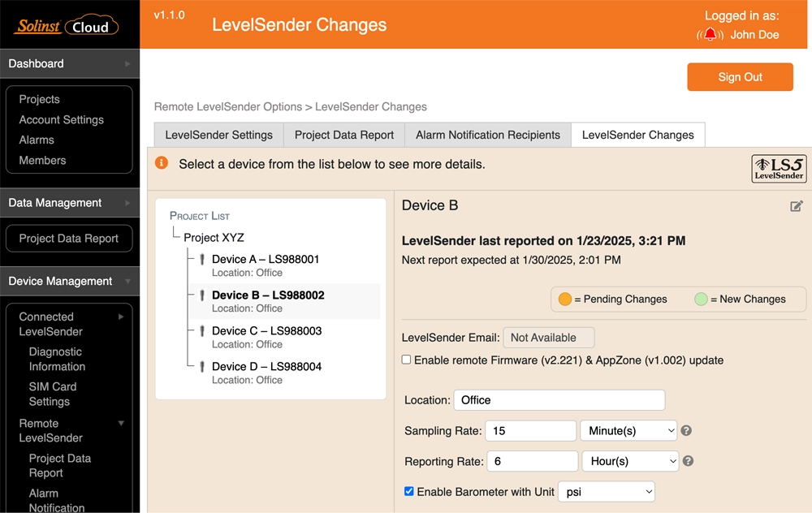This screenshot has width=812, height=513.
Task: Open the Project Data Report tab
Action: [343, 135]
